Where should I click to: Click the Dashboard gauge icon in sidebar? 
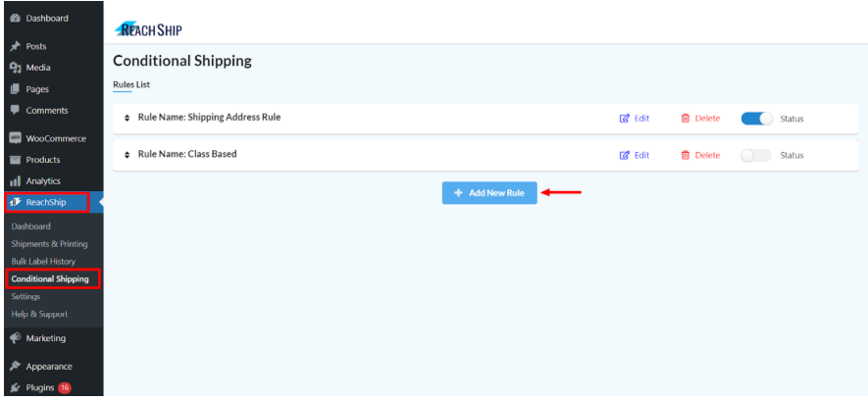[15, 19]
